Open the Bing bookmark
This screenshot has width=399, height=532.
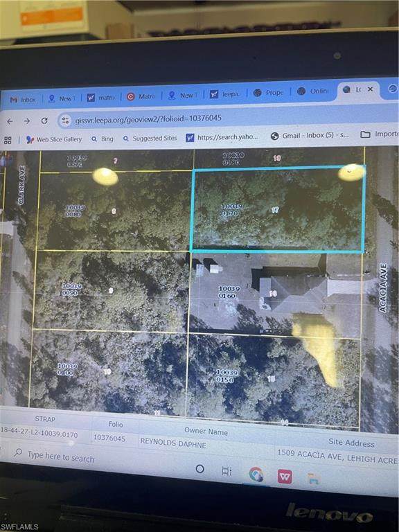coord(102,139)
